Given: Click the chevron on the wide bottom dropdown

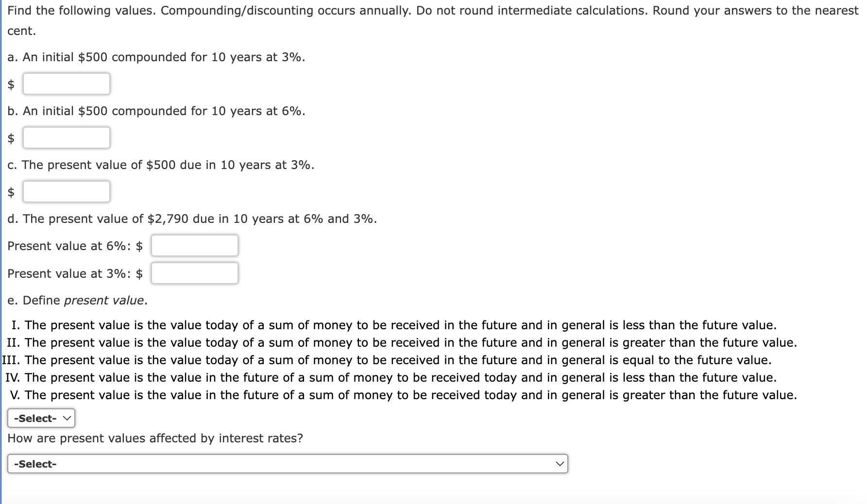Looking at the screenshot, I should [560, 464].
